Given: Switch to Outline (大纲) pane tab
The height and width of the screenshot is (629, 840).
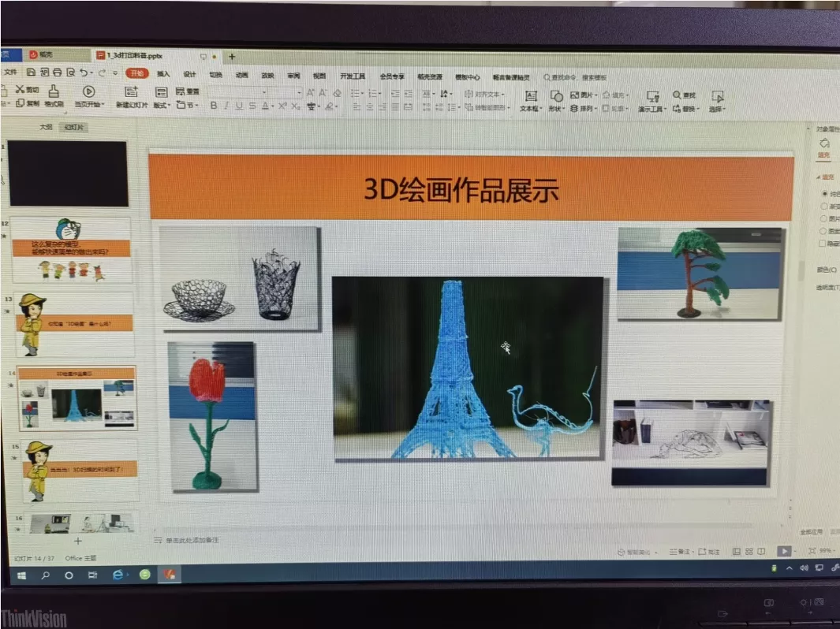Looking at the screenshot, I should tap(46, 127).
